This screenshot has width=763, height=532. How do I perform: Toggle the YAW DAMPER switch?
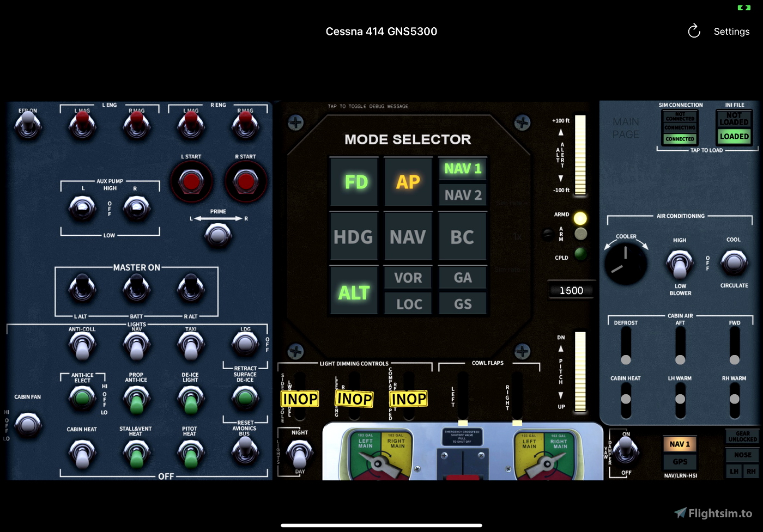[x=626, y=450]
